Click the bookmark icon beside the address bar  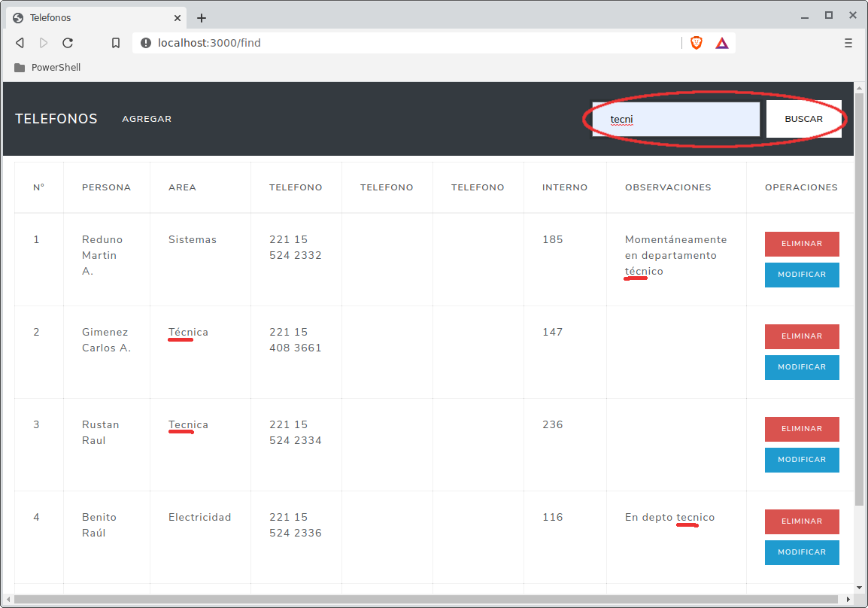tap(116, 43)
